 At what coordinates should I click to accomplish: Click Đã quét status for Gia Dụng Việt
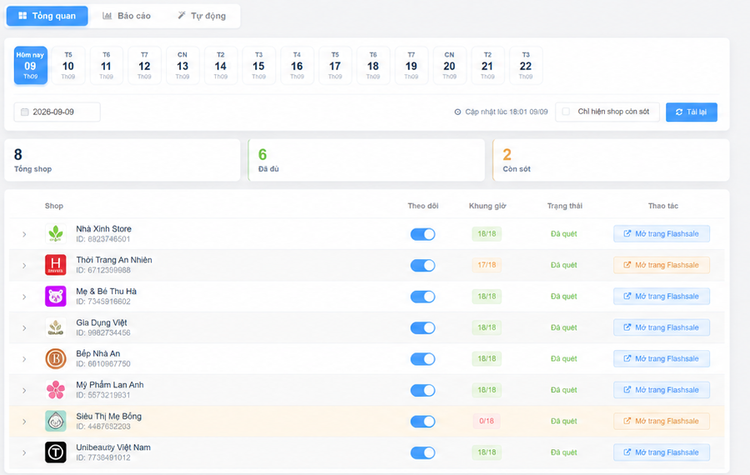[563, 328]
